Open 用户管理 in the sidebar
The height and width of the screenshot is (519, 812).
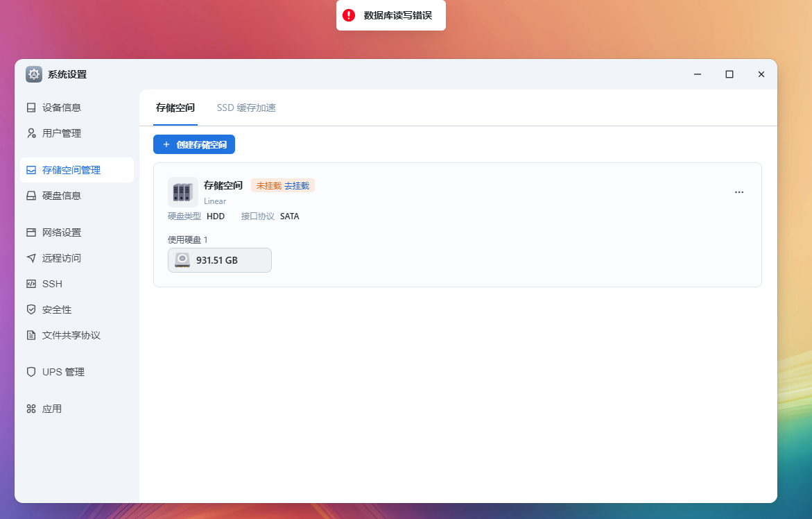[x=77, y=134]
